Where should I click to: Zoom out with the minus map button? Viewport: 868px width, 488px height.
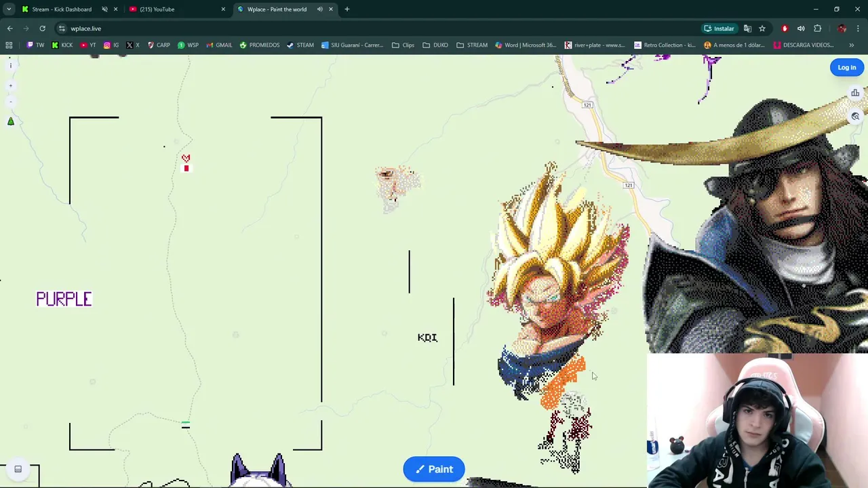pyautogui.click(x=10, y=102)
